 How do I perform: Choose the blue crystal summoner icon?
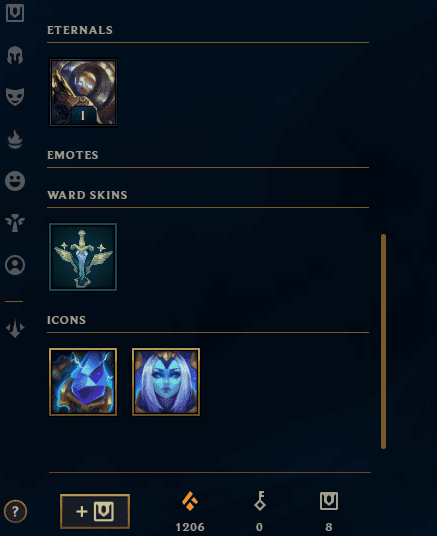[83, 382]
